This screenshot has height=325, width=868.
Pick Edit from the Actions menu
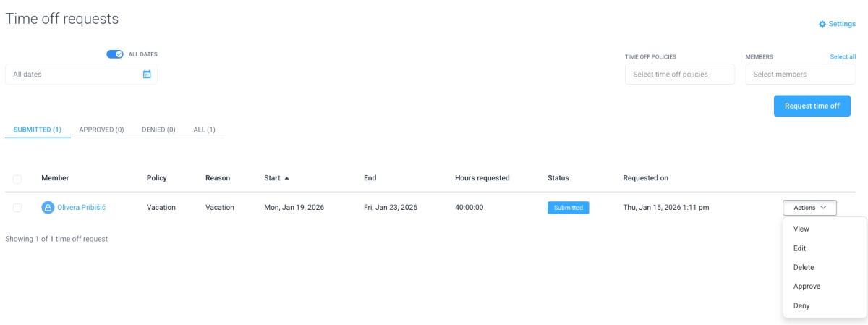click(x=799, y=248)
